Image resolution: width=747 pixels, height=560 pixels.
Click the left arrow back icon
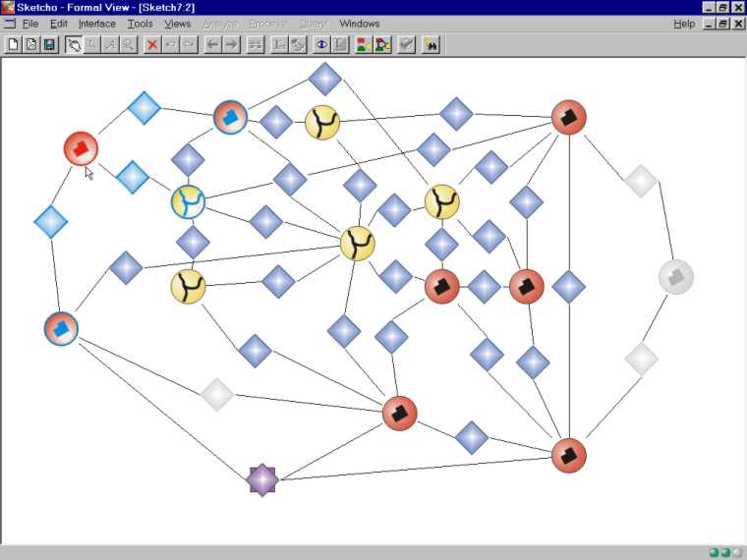tap(212, 44)
